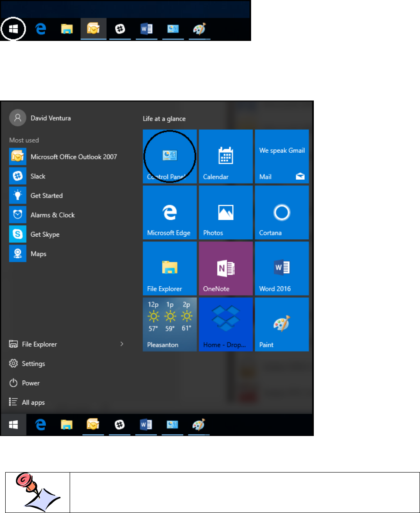The image size is (420, 513).
Task: Open Paint from the top taskbar image
Action: click(x=199, y=29)
